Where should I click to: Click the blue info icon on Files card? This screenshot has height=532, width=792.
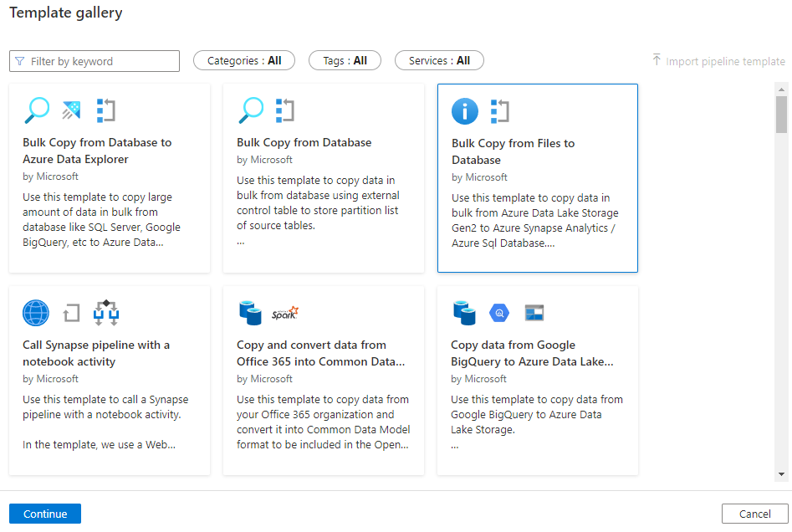coord(465,110)
